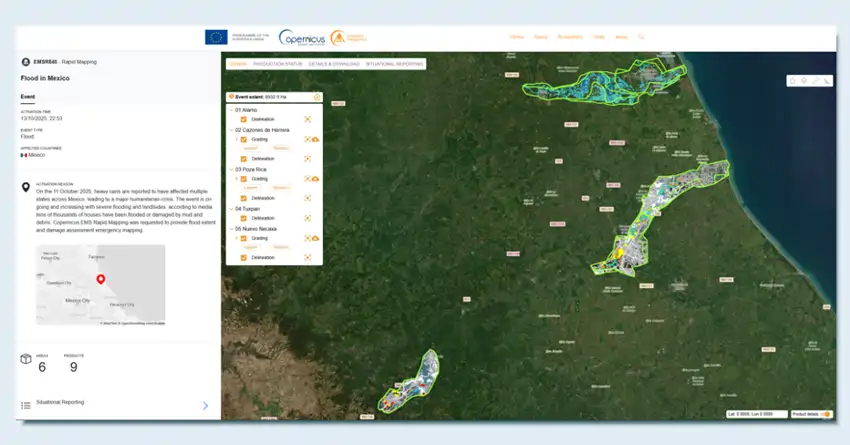Toggle the 03 Poza Rica Grading checkbox
850x445 pixels.
[x=243, y=178]
